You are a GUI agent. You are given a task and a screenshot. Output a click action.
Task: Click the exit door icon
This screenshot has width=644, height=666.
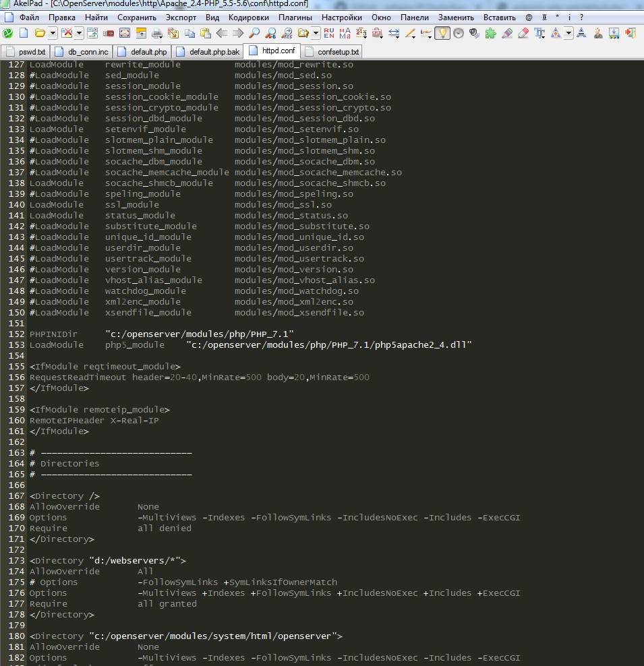point(630,32)
